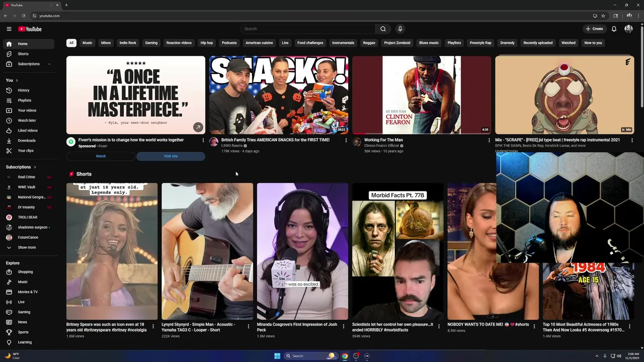Viewport: 644px width, 362px height.
Task: Open Music under Explore
Action: pyautogui.click(x=28, y=282)
